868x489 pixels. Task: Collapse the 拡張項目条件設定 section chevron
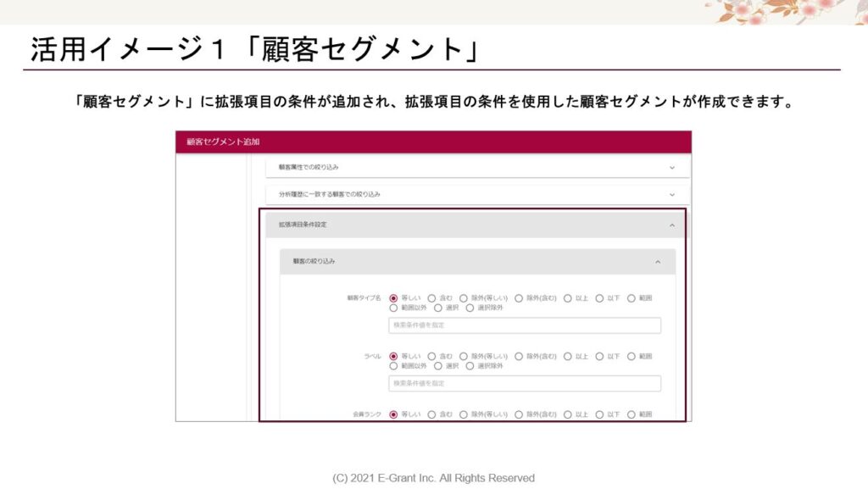pos(672,225)
